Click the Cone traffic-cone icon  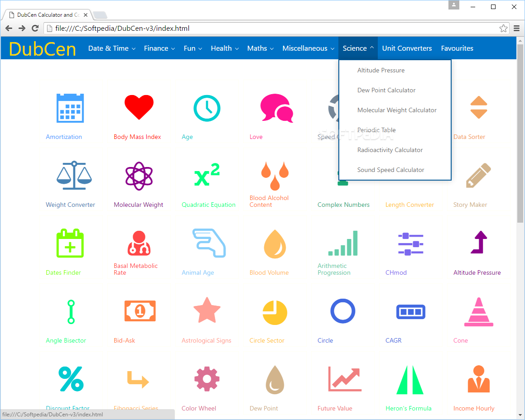(x=478, y=311)
